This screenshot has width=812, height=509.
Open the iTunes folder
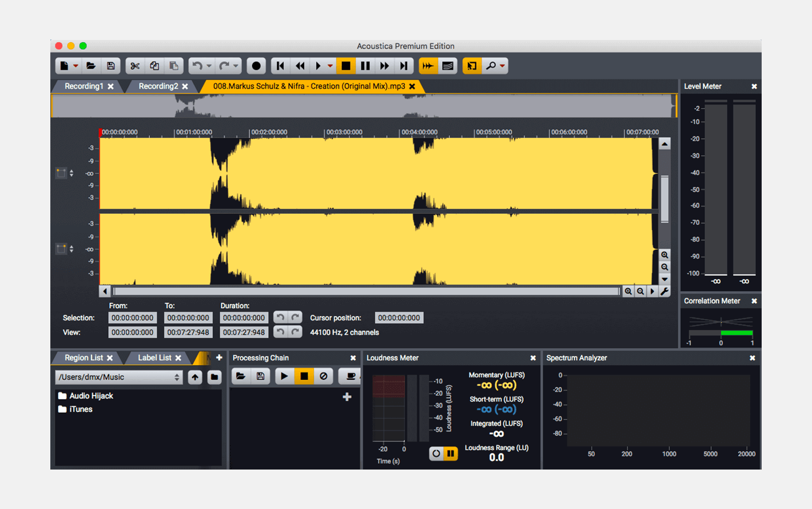[75, 409]
